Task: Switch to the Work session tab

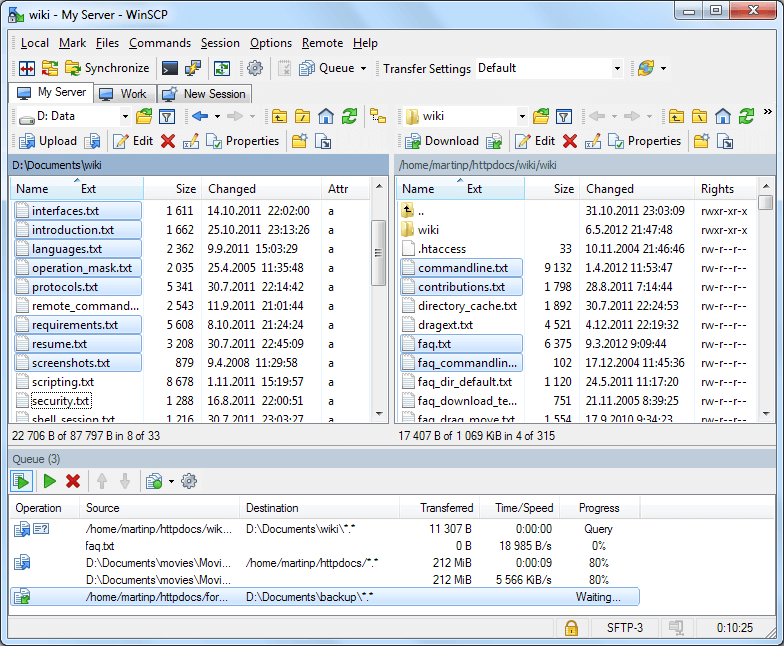Action: pos(123,94)
